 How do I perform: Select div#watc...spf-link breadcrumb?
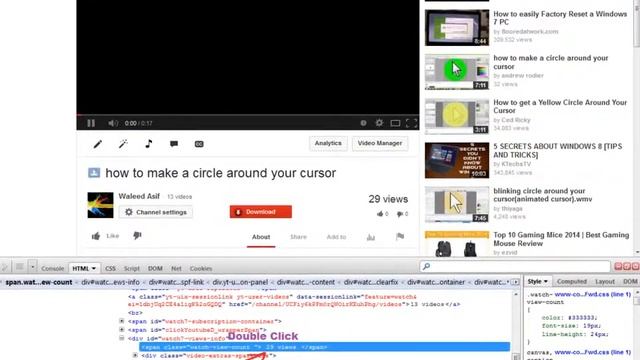(x=176, y=282)
